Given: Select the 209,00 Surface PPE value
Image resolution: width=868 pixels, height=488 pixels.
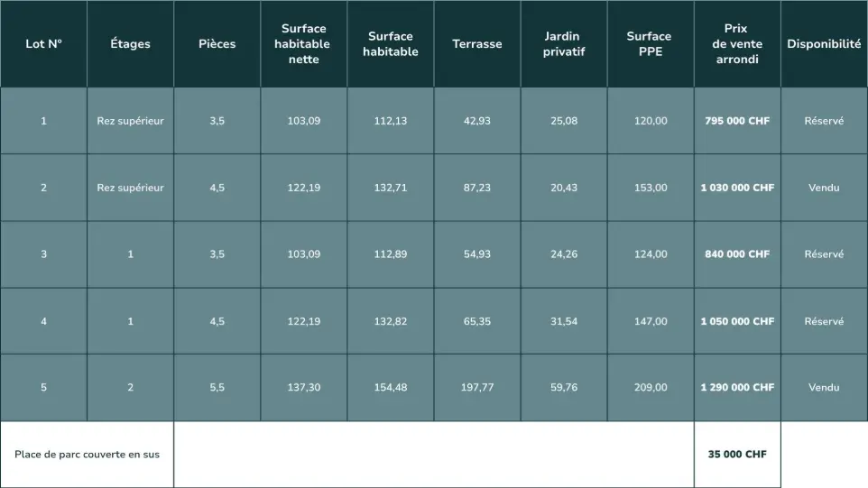Looking at the screenshot, I should coord(651,387).
